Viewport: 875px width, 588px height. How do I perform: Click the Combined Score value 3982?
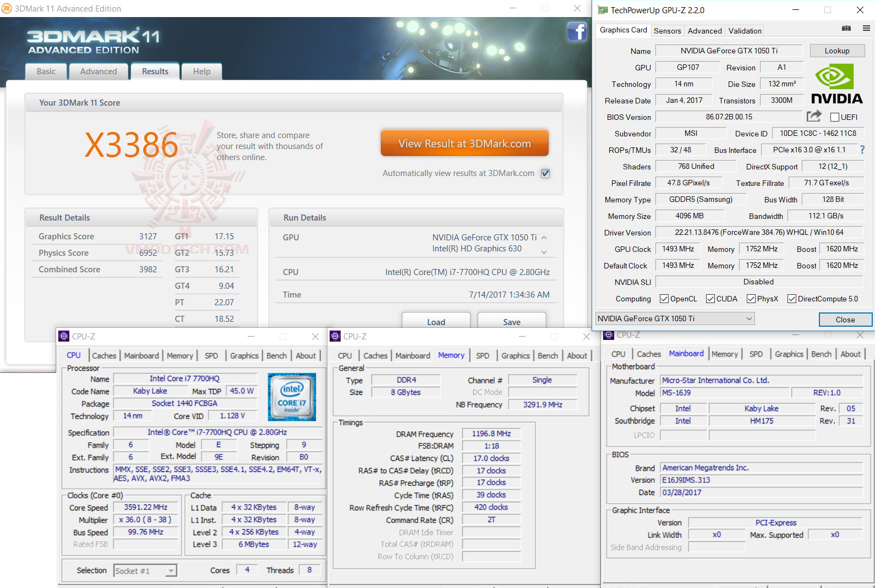tap(147, 270)
